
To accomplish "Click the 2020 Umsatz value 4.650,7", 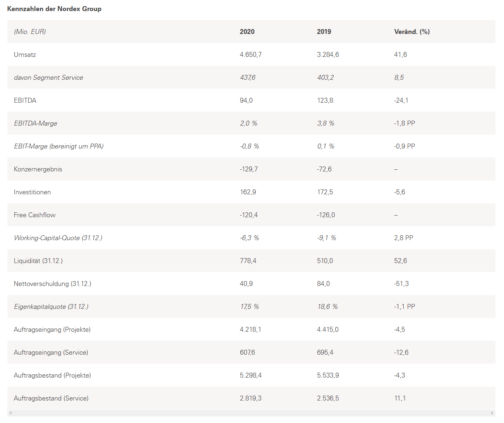I will click(251, 54).
